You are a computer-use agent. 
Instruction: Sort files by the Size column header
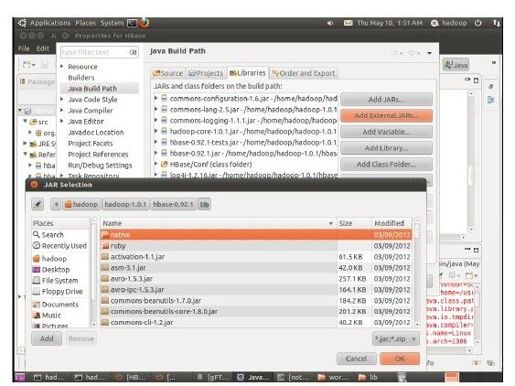tap(354, 223)
